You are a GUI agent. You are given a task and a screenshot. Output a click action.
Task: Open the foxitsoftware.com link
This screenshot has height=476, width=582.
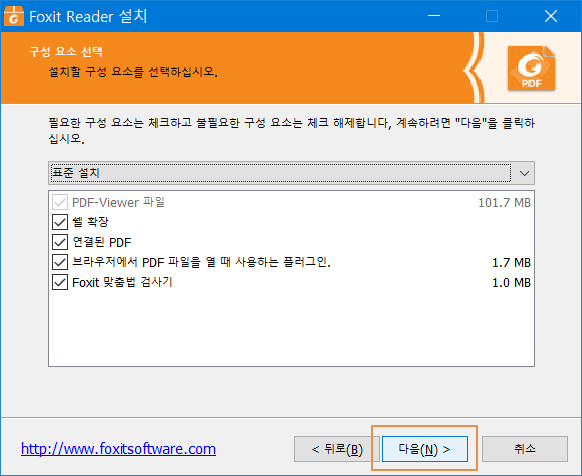[x=118, y=449]
